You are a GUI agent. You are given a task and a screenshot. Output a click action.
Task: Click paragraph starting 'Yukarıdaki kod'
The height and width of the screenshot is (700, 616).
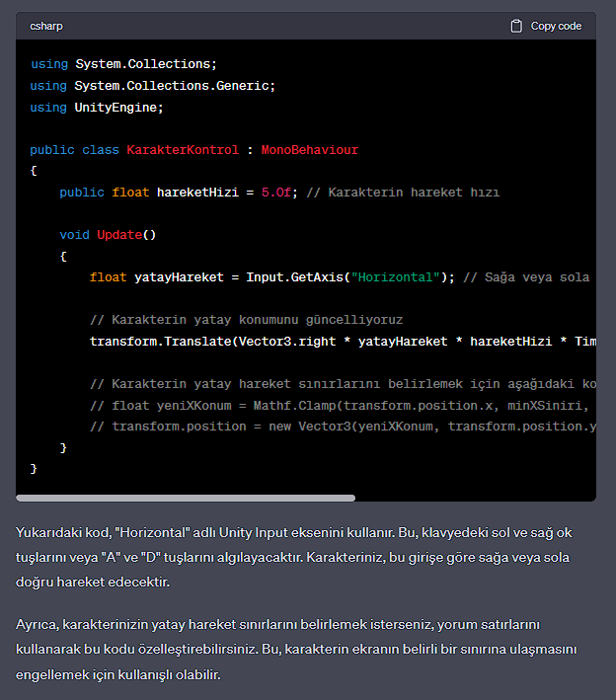294,557
